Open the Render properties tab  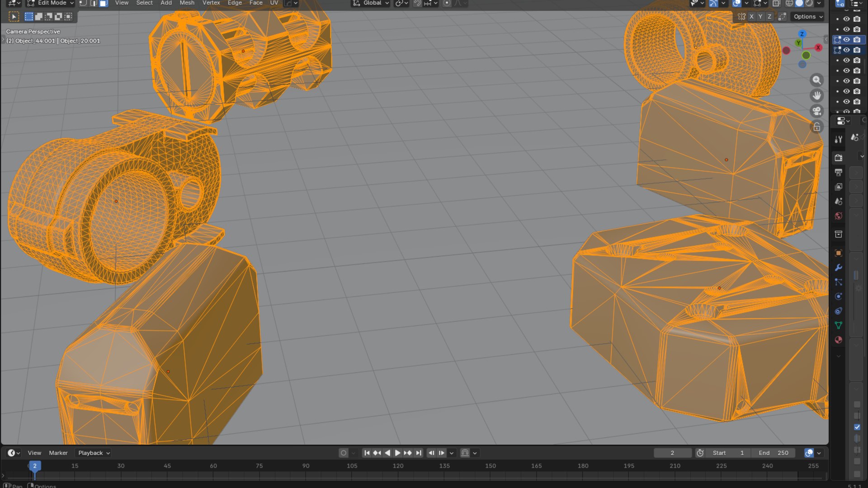(839, 158)
